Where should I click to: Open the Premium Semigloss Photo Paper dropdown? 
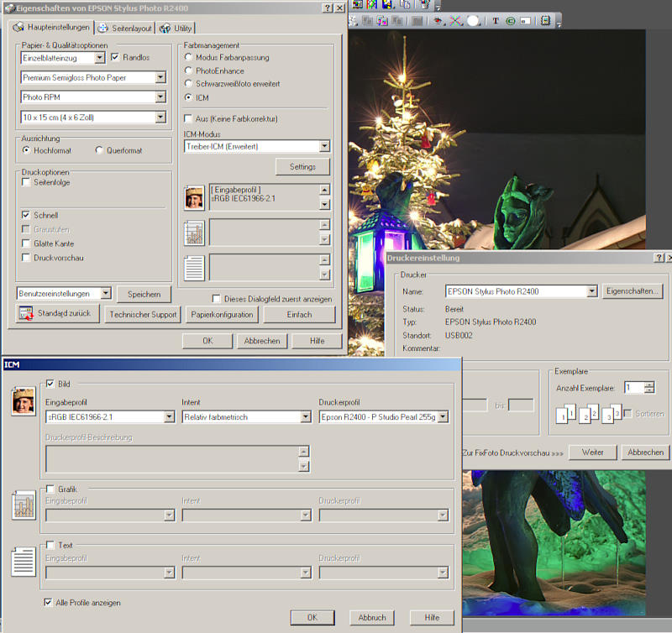tap(160, 77)
